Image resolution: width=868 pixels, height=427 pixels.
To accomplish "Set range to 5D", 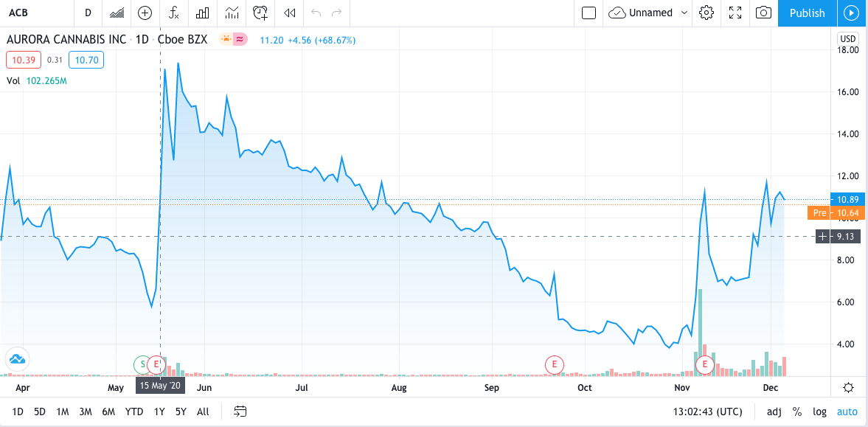I will pyautogui.click(x=40, y=412).
